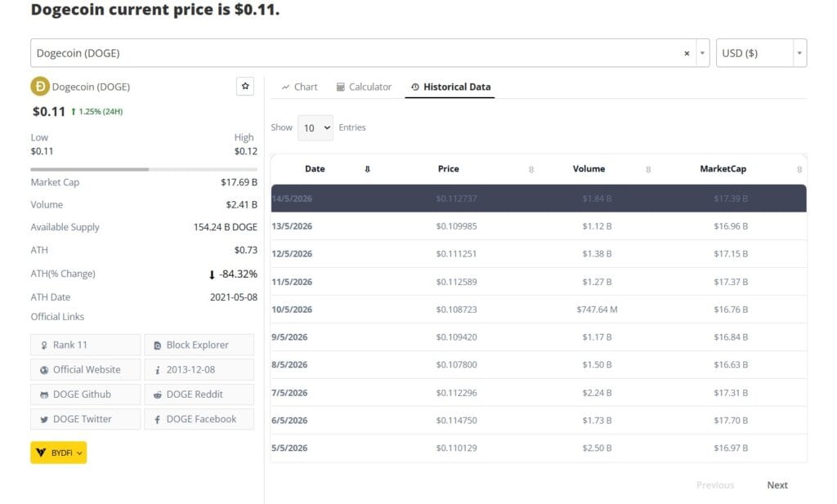
Task: Click the $747.64 M volume cell
Action: [x=597, y=310]
